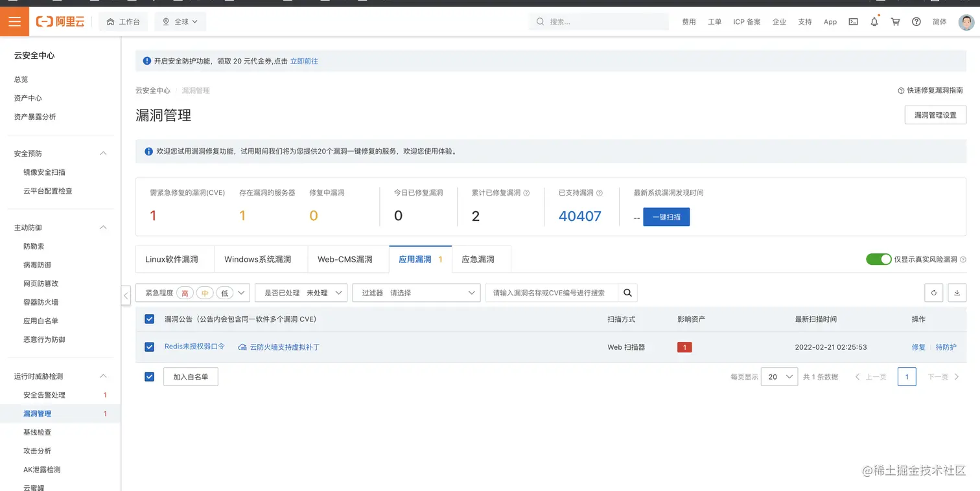Viewport: 980px width, 491px height.
Task: Open the page size 20 dropdown
Action: pyautogui.click(x=779, y=376)
